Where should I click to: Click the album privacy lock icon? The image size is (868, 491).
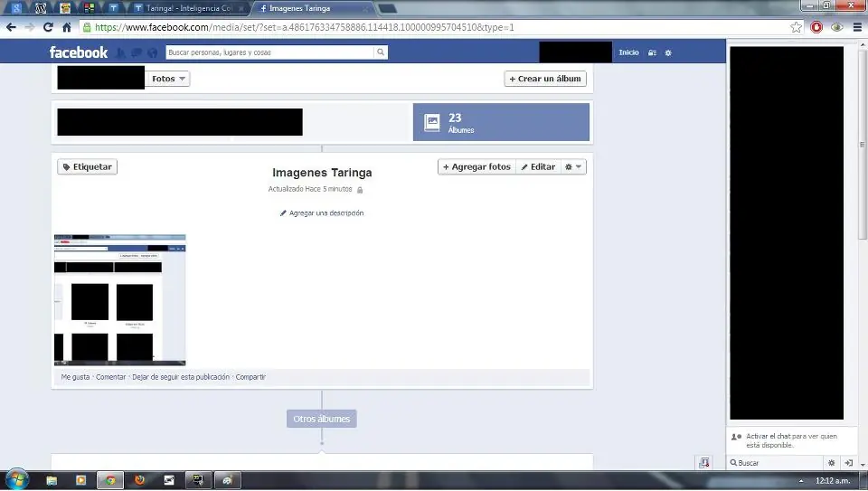pyautogui.click(x=360, y=190)
